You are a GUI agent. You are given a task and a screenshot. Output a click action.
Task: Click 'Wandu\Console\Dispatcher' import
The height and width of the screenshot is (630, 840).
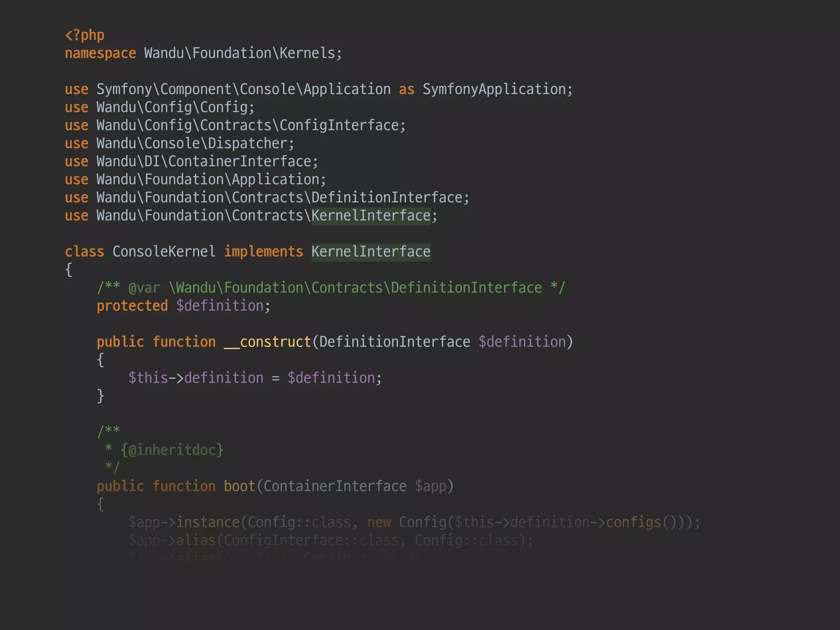click(x=192, y=144)
